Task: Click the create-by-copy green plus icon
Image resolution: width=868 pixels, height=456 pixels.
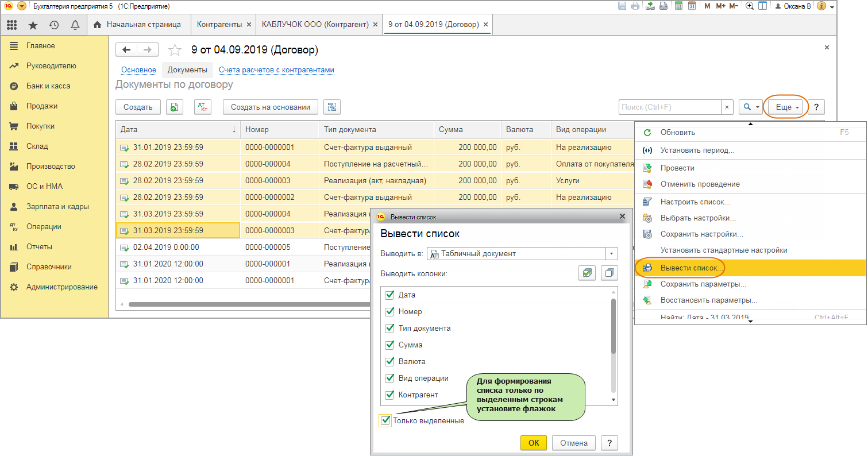Action: pyautogui.click(x=175, y=107)
